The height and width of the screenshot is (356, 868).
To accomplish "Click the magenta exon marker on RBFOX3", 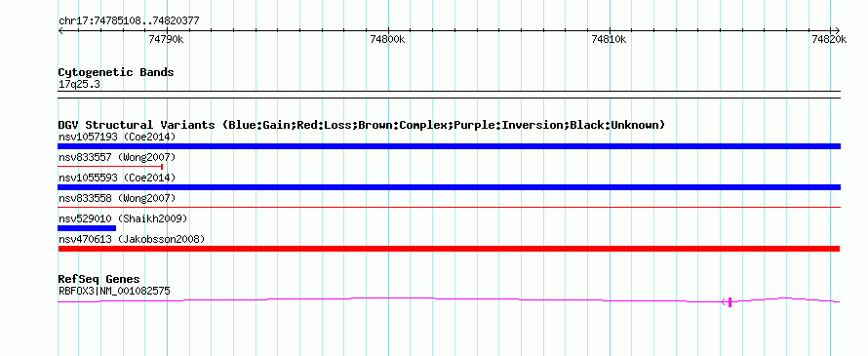I will (730, 301).
